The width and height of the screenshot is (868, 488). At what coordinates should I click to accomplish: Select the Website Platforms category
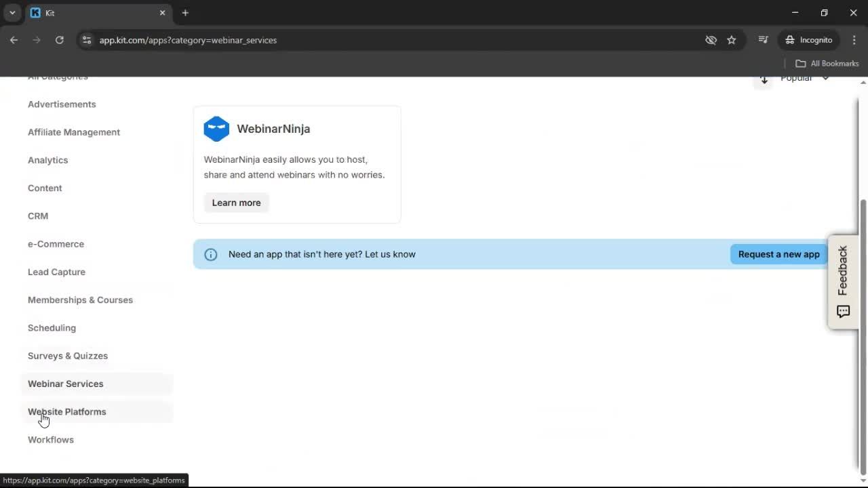[x=66, y=411]
